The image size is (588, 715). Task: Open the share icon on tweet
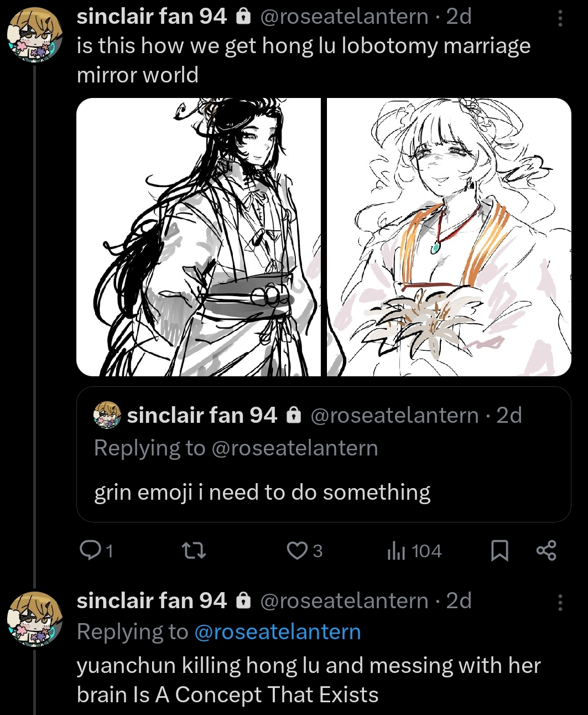(x=547, y=550)
